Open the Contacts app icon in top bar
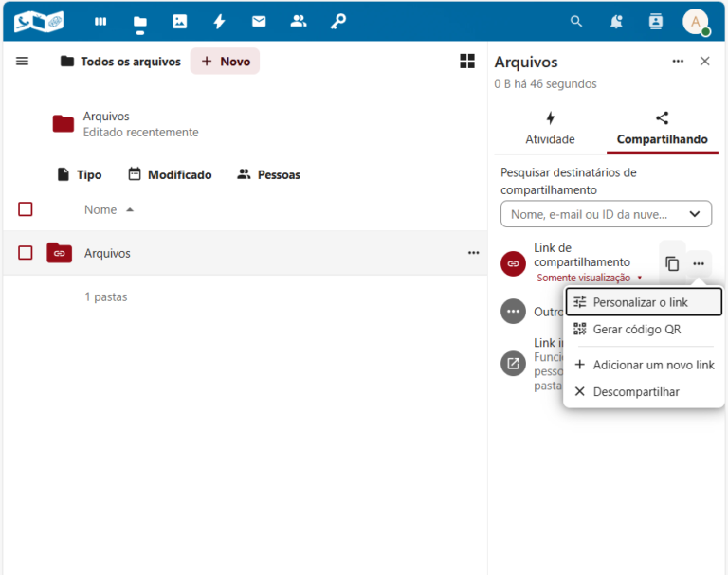Image resolution: width=728 pixels, height=575 pixels. point(299,21)
